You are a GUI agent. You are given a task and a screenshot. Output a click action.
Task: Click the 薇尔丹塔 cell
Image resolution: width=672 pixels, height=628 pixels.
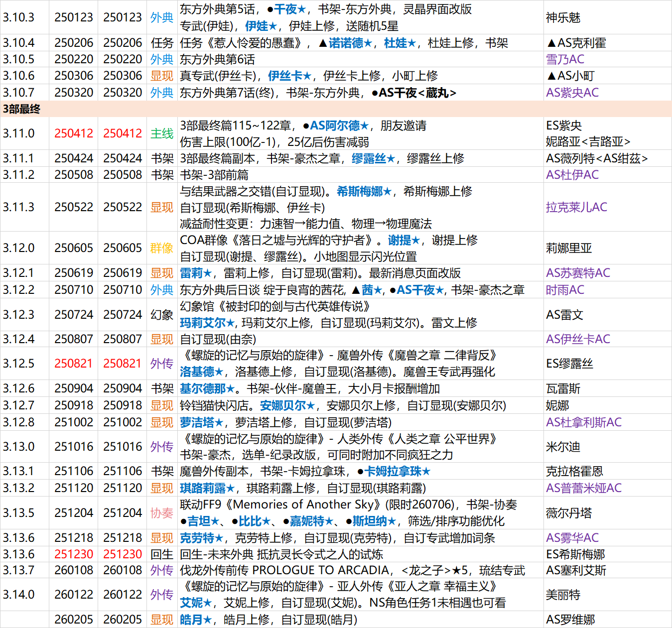[x=569, y=513]
